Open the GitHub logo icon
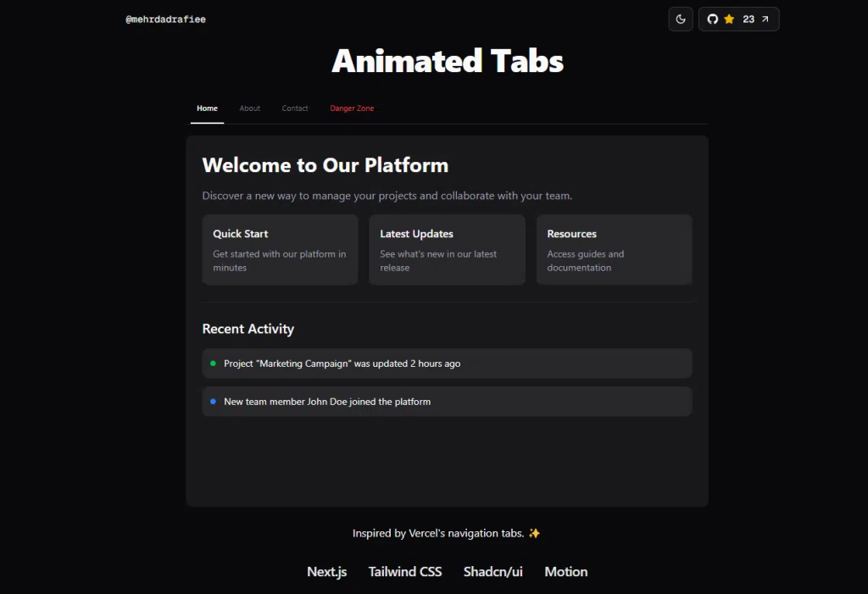The height and width of the screenshot is (594, 868). (x=712, y=19)
